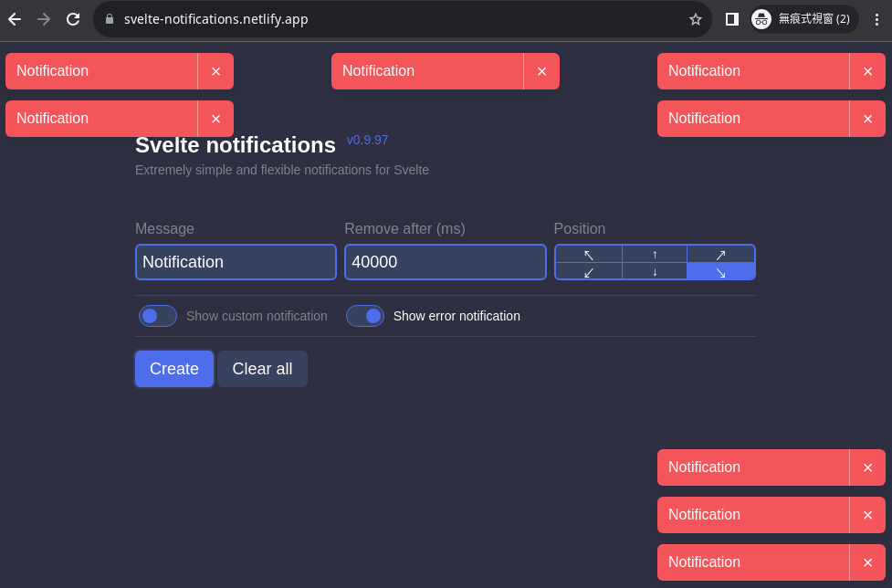The image size is (892, 588).
Task: Select bottom-right position arrow
Action: point(720,272)
